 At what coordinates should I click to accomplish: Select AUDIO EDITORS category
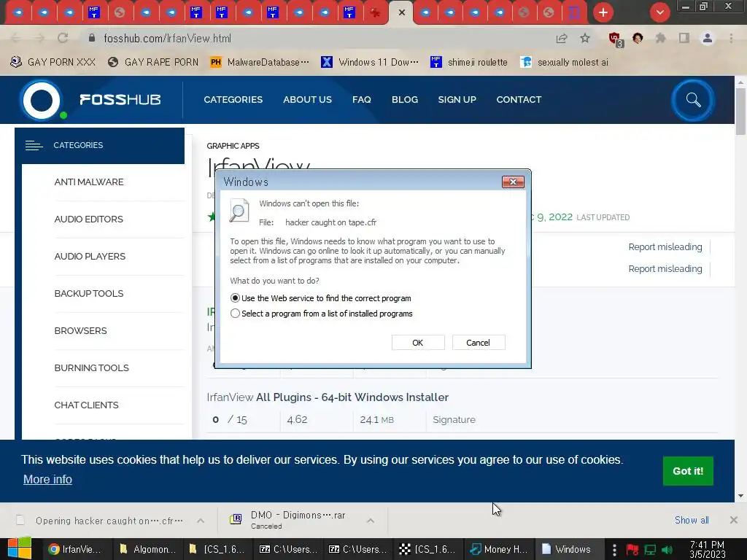pyautogui.click(x=88, y=219)
